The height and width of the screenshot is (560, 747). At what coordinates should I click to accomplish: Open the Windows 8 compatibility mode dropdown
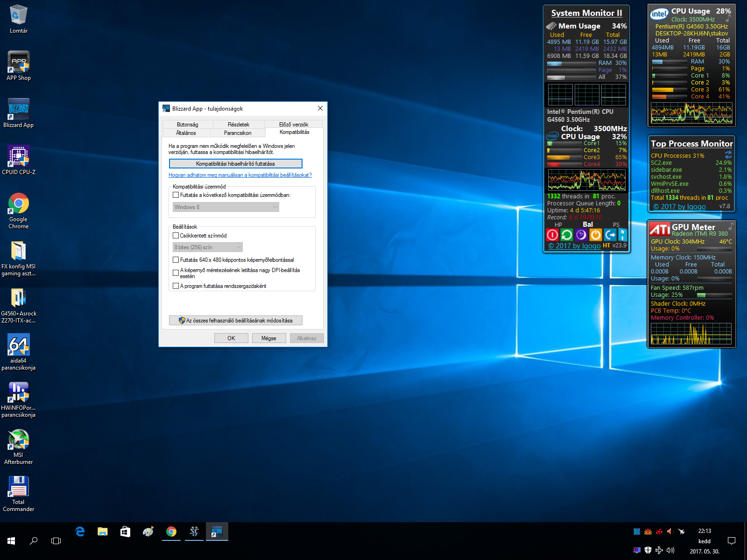tap(226, 207)
